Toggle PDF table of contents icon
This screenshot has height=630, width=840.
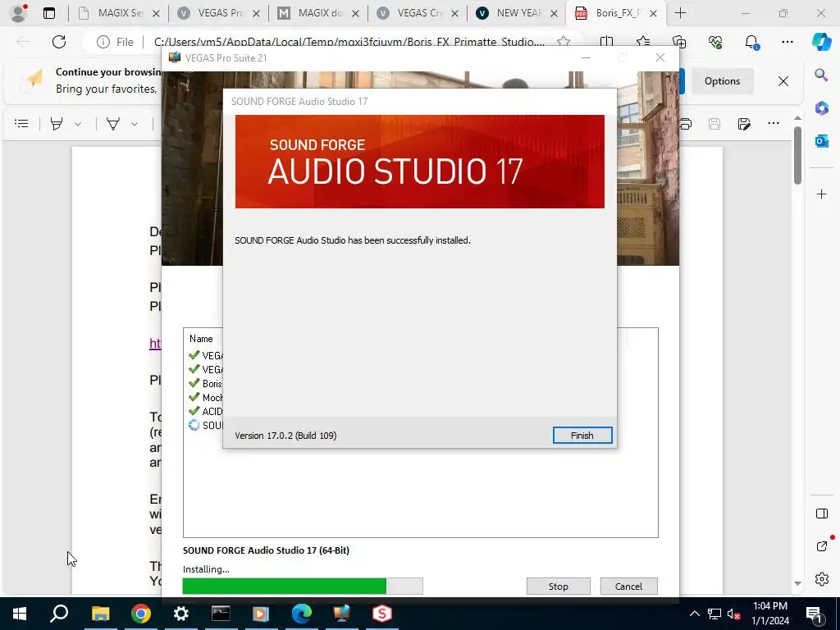click(x=21, y=124)
